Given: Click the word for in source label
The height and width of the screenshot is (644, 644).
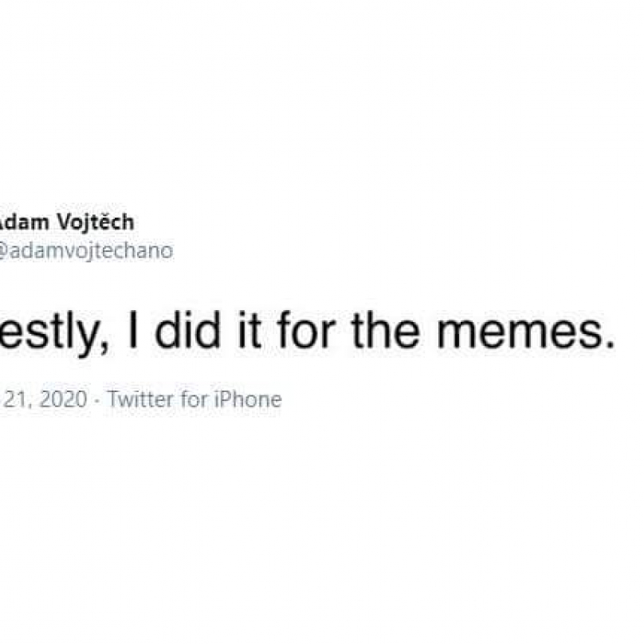Looking at the screenshot, I should pos(194,399).
